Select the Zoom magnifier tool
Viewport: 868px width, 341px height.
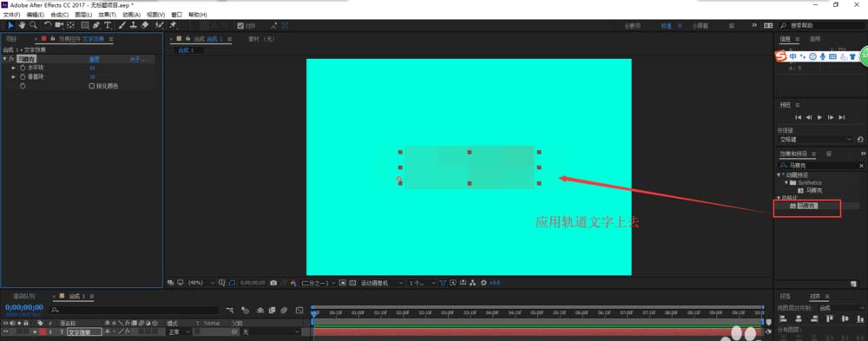[x=33, y=25]
